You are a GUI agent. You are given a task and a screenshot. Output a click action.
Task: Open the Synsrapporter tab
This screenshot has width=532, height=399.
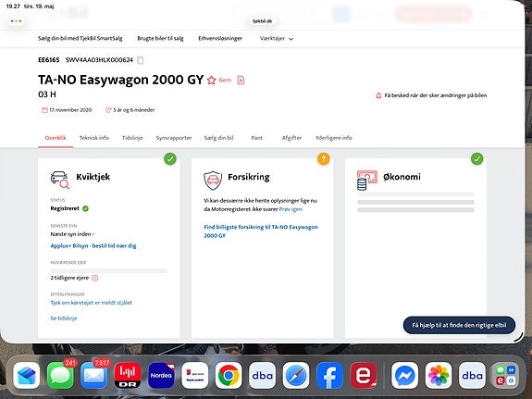pyautogui.click(x=174, y=138)
